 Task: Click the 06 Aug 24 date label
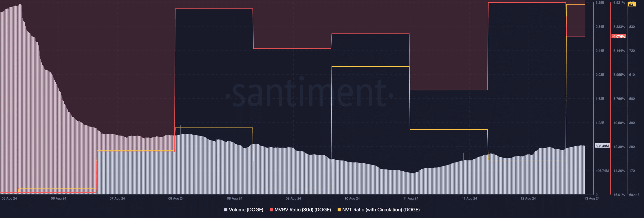coord(59,198)
